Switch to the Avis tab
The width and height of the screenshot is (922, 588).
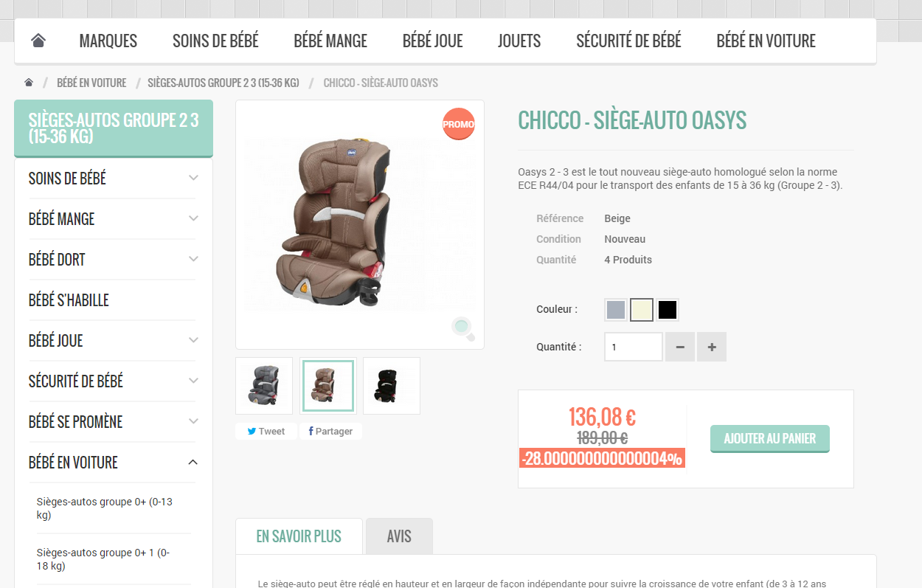click(399, 536)
